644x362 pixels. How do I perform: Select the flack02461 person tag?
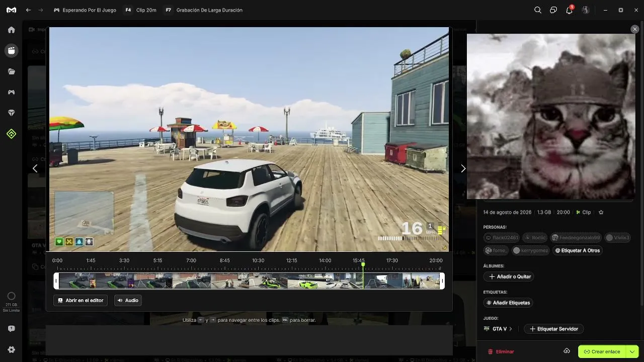click(502, 238)
